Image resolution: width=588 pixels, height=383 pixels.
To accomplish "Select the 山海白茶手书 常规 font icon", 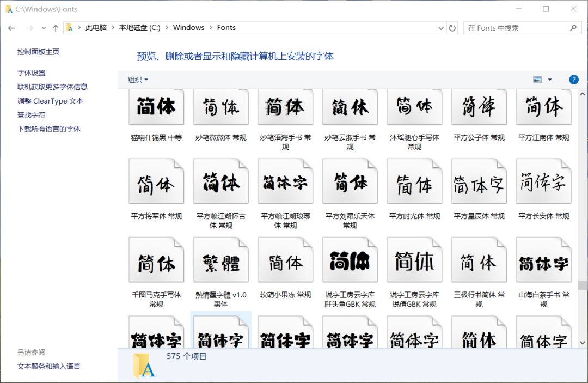I will click(543, 259).
